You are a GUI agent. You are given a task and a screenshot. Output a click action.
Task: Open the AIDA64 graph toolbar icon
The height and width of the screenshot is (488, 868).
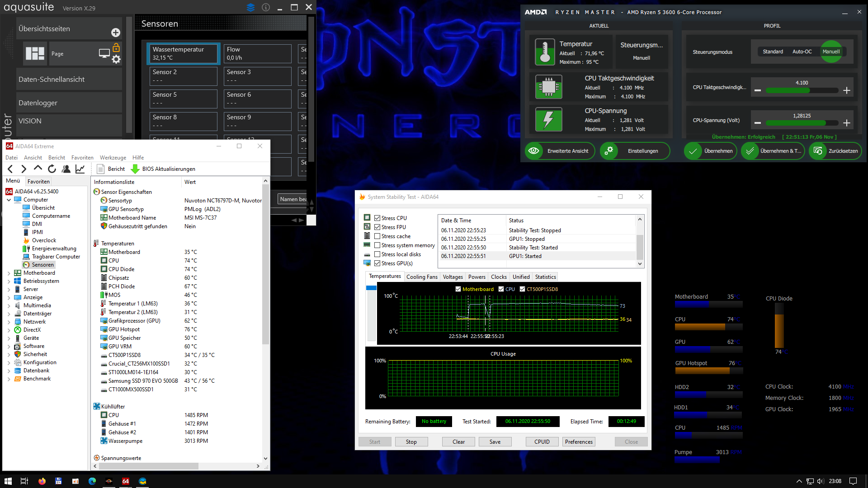pyautogui.click(x=80, y=169)
